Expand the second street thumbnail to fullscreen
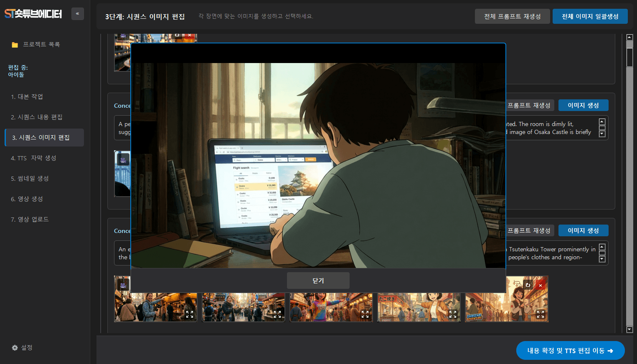The height and width of the screenshot is (364, 637). (277, 314)
